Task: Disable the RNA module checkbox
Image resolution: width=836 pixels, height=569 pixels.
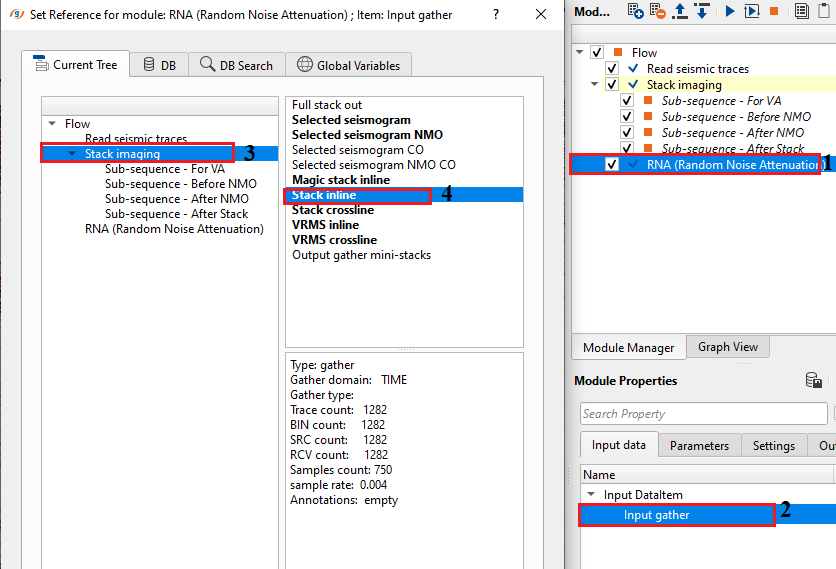Action: [612, 164]
